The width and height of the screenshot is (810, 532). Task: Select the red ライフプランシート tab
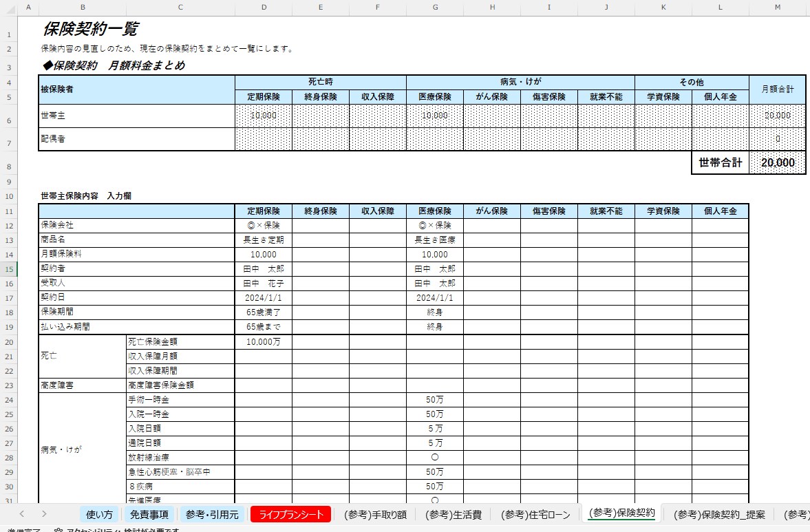[x=291, y=514]
